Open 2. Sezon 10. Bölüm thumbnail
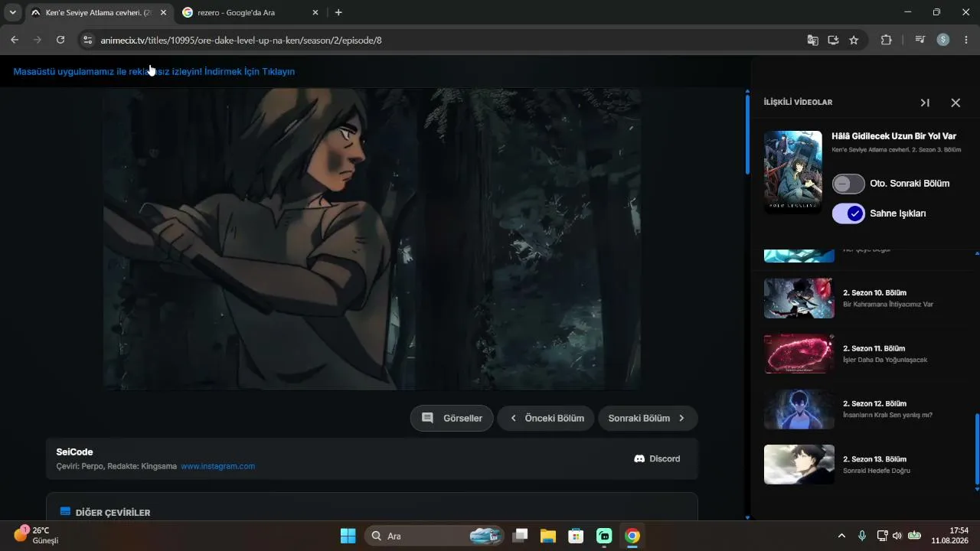This screenshot has height=551, width=980. (799, 298)
